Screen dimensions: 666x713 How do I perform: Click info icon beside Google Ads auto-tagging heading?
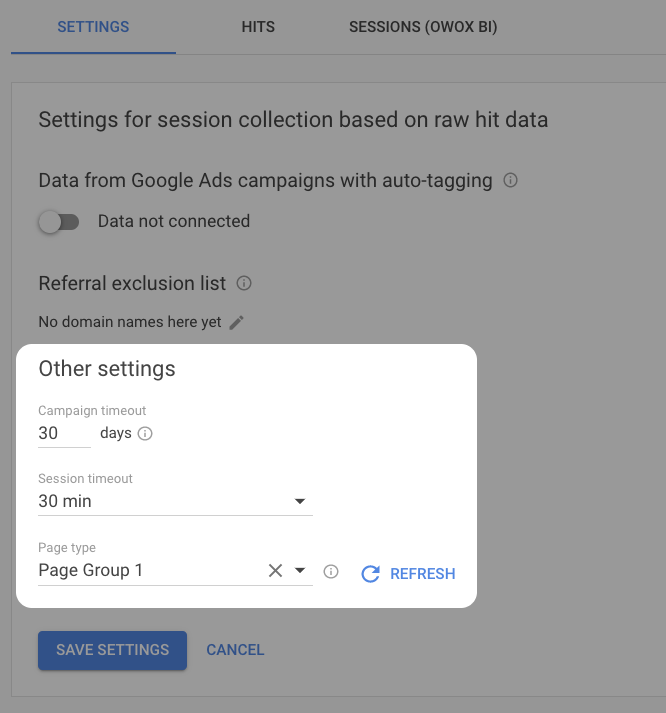click(x=511, y=181)
